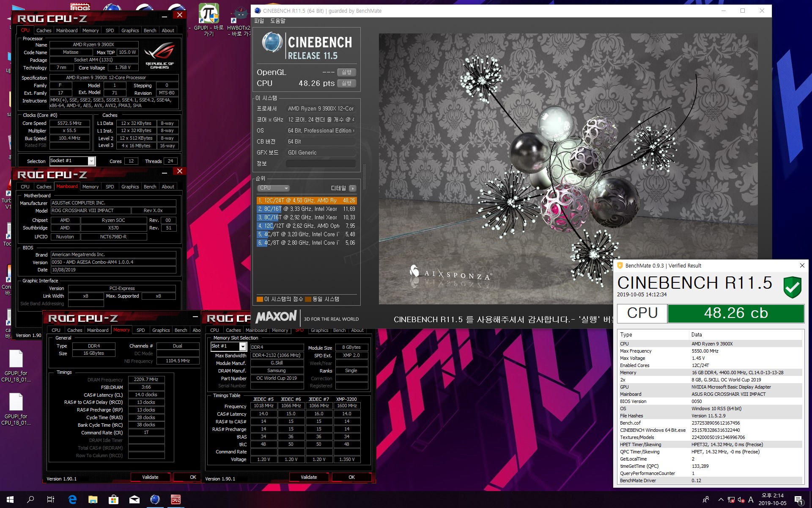Open CPU tab in Memory CPU-Z window

coord(56,330)
